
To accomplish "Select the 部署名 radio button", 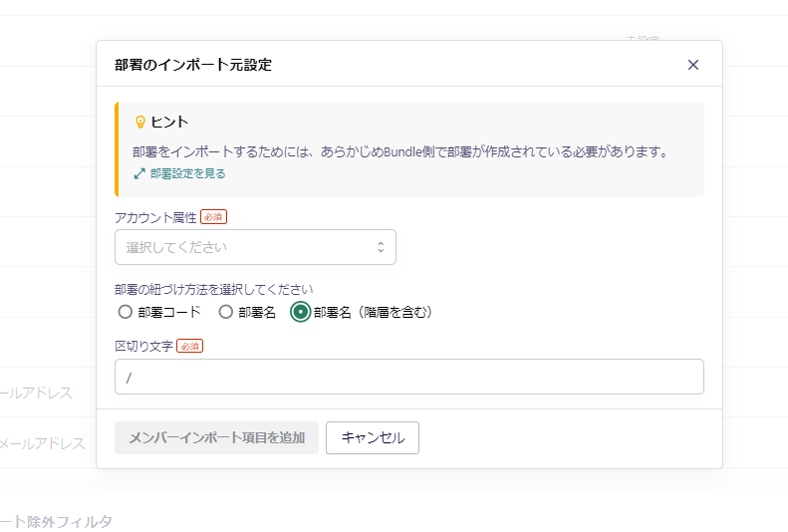I will click(226, 312).
